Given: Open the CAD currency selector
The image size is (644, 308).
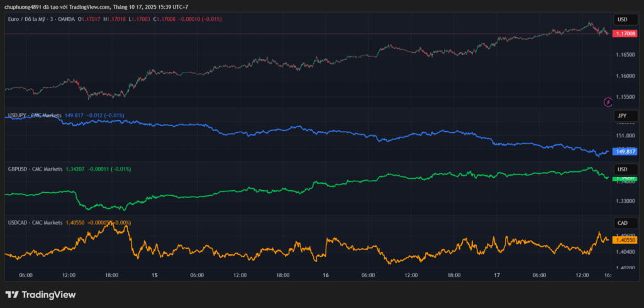Looking at the screenshot, I should tap(623, 223).
